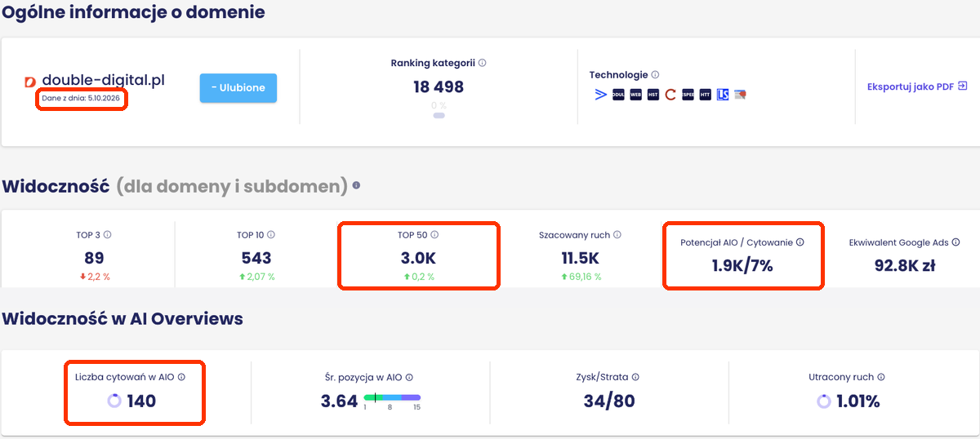Click the red 2,2 % change indicator
This screenshot has height=439, width=980.
pos(94,277)
